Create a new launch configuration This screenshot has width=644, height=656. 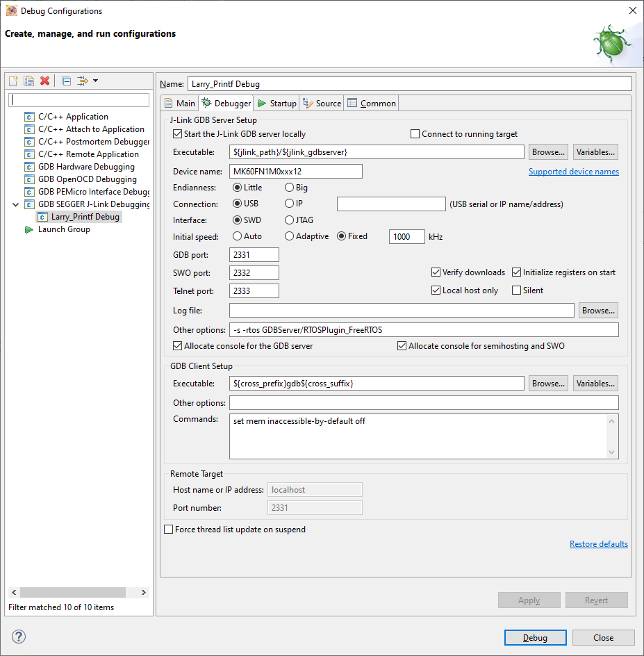tap(13, 81)
